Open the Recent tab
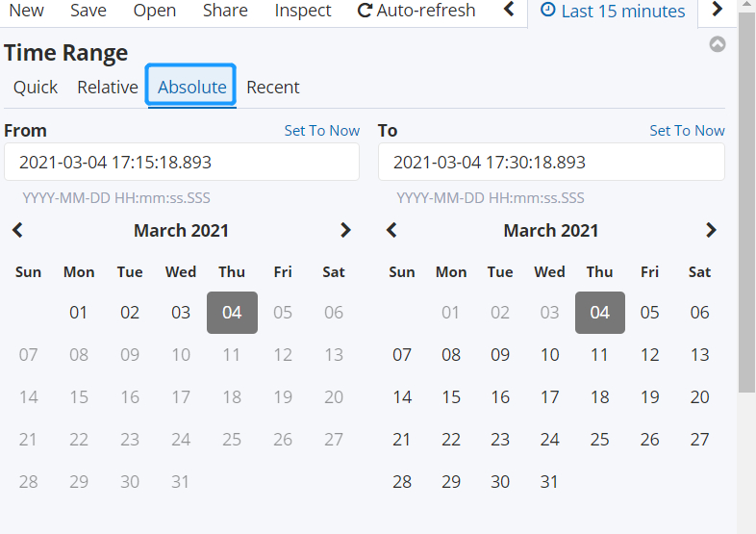 pos(273,87)
